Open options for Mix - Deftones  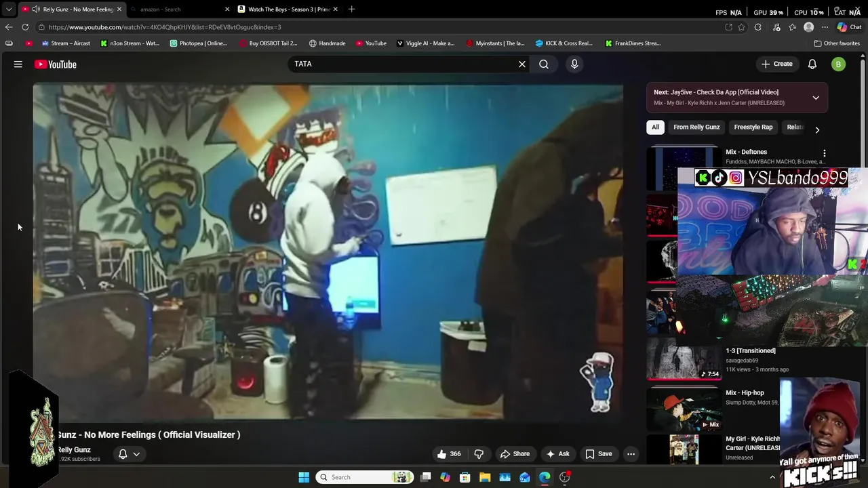point(825,153)
